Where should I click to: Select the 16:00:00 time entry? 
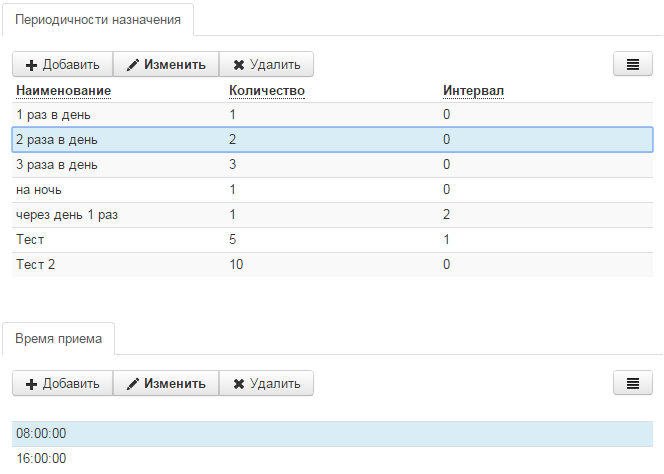click(332, 459)
